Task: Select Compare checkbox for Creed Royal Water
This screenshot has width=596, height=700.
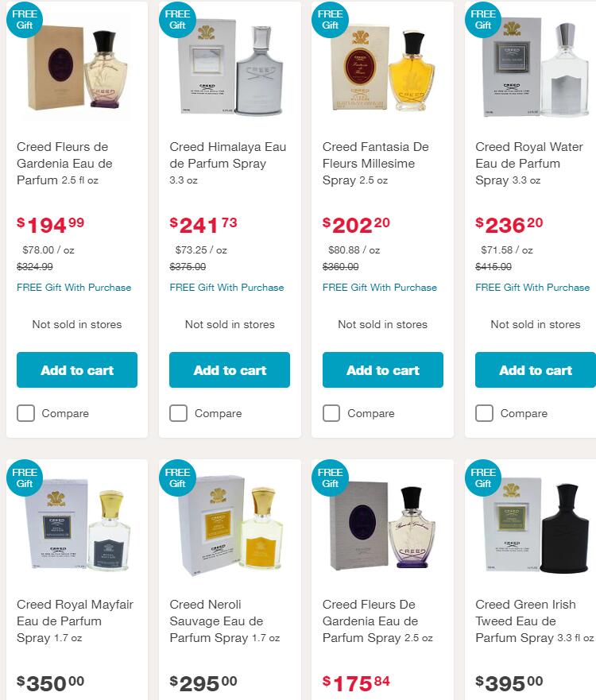Action: [x=484, y=413]
